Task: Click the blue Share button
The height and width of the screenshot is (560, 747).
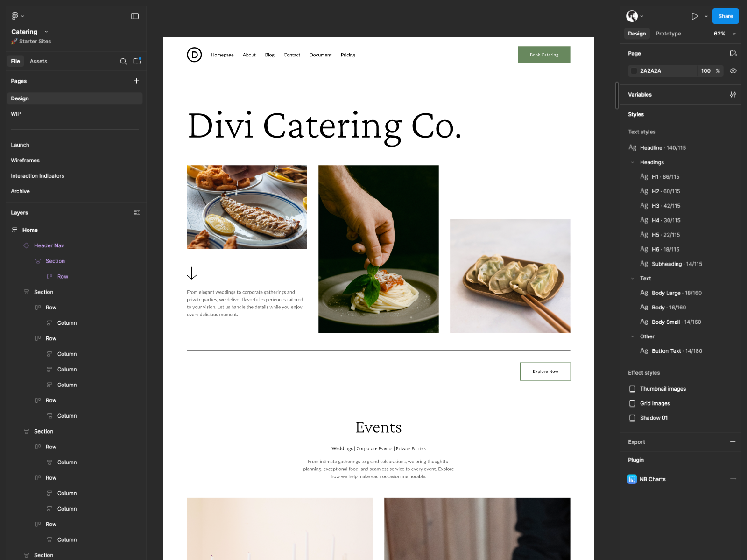Action: click(x=725, y=16)
